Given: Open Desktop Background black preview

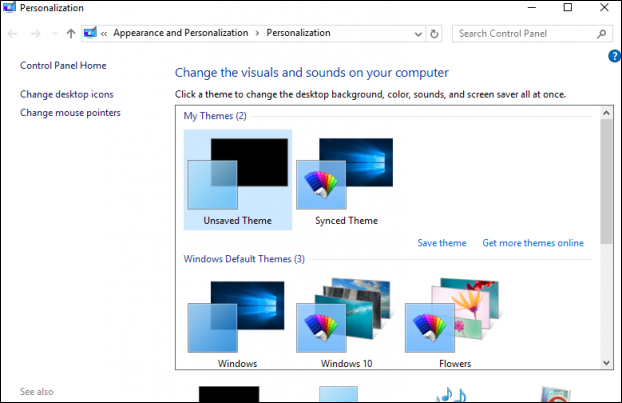Looking at the screenshot, I should coord(229,394).
